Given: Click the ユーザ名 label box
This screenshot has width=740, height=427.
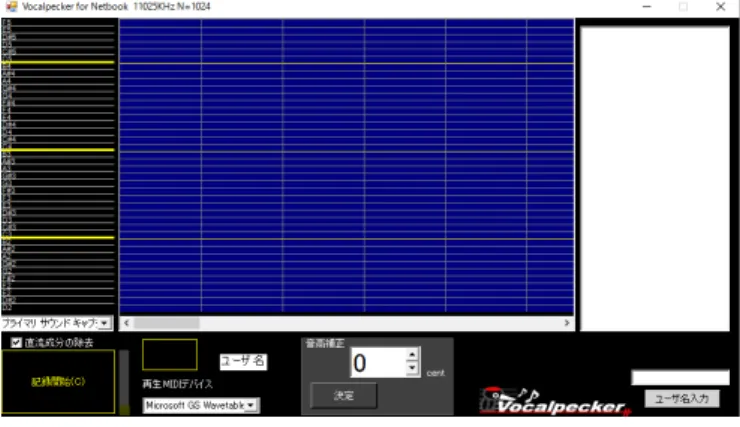Looking at the screenshot, I should click(243, 361).
